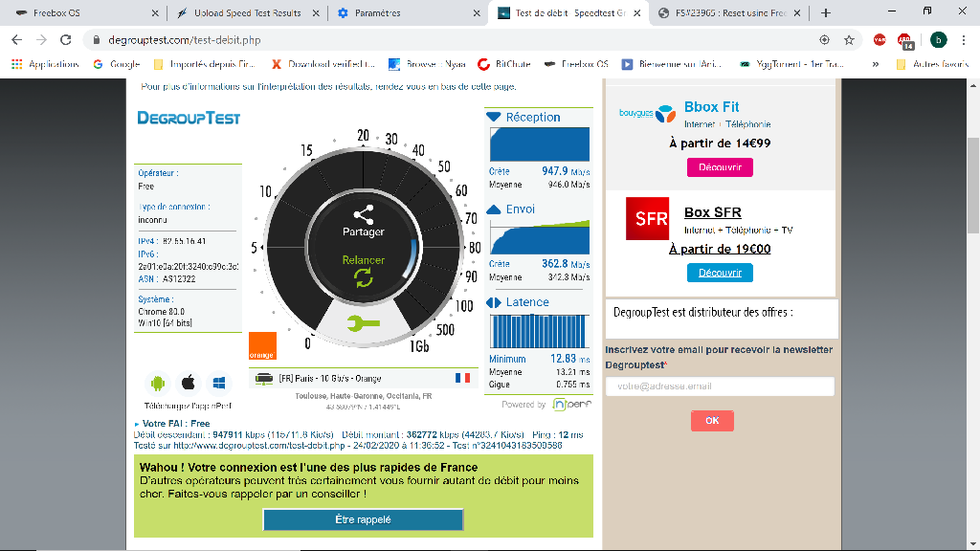Open the Chrome three-dot menu

click(963, 40)
